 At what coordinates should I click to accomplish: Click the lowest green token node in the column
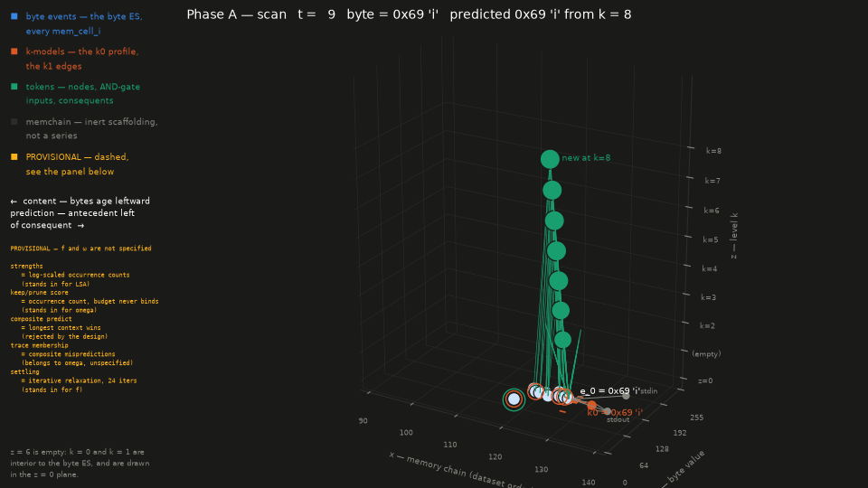pyautogui.click(x=562, y=340)
